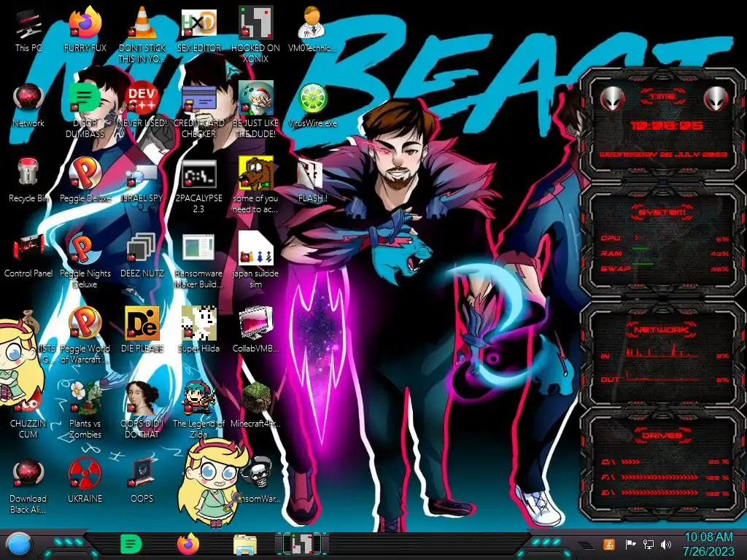This screenshot has height=560, width=747.
Task: Select The Legend of Zilda icon
Action: (x=199, y=411)
